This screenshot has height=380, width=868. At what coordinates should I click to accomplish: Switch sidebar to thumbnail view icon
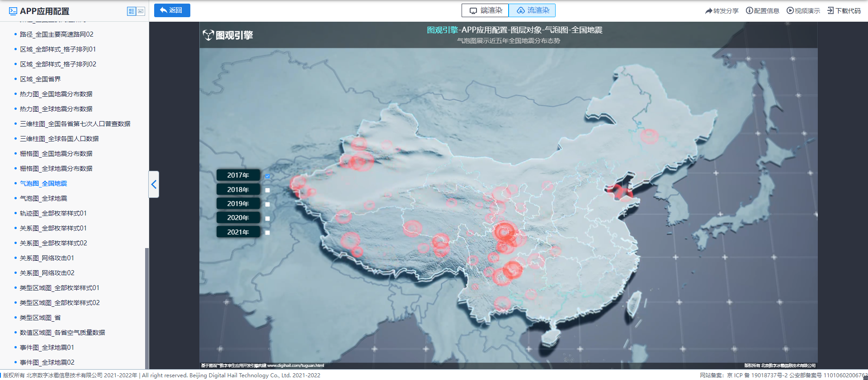[141, 11]
